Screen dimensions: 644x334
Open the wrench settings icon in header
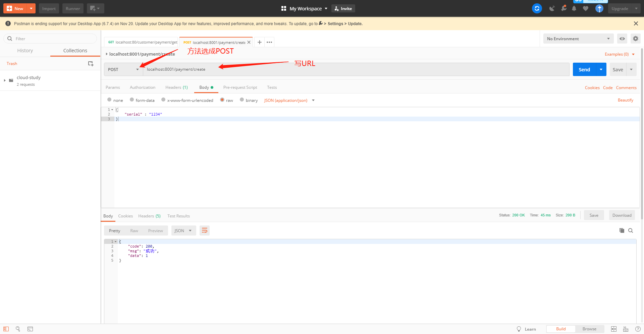pos(563,8)
